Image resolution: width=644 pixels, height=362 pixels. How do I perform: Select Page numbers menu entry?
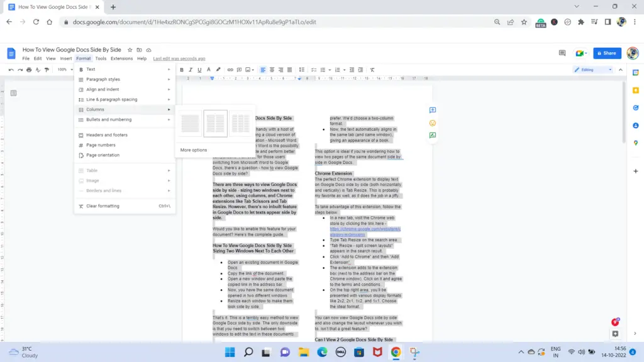[x=125, y=145]
